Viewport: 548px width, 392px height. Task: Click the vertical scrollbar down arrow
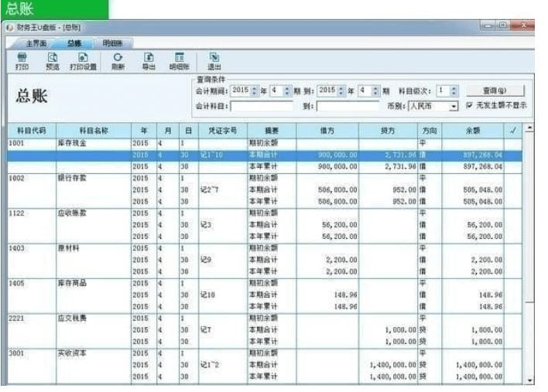tap(530, 380)
